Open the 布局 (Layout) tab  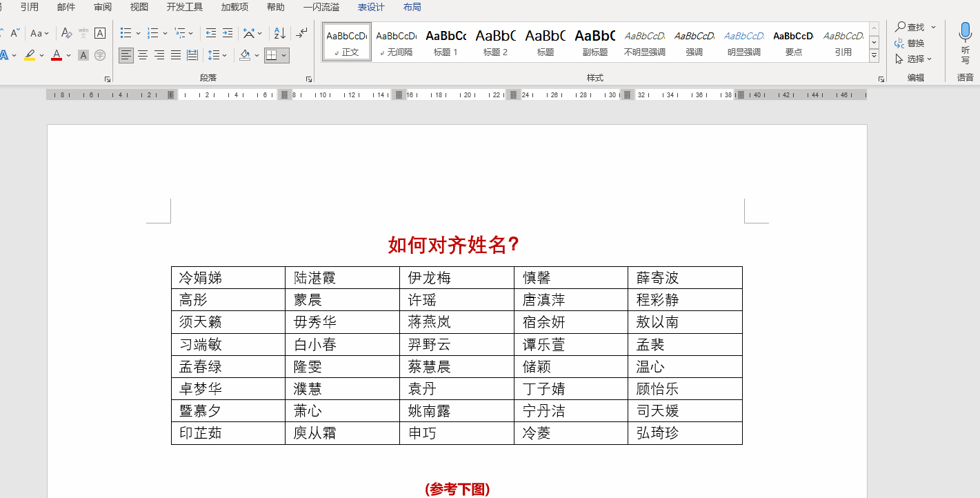[x=412, y=7]
